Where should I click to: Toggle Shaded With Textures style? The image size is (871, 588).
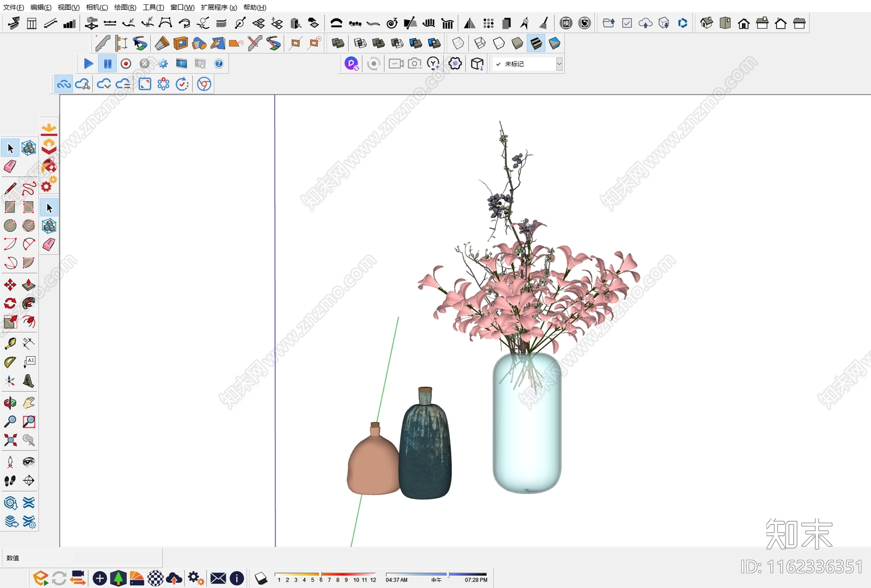coord(536,43)
